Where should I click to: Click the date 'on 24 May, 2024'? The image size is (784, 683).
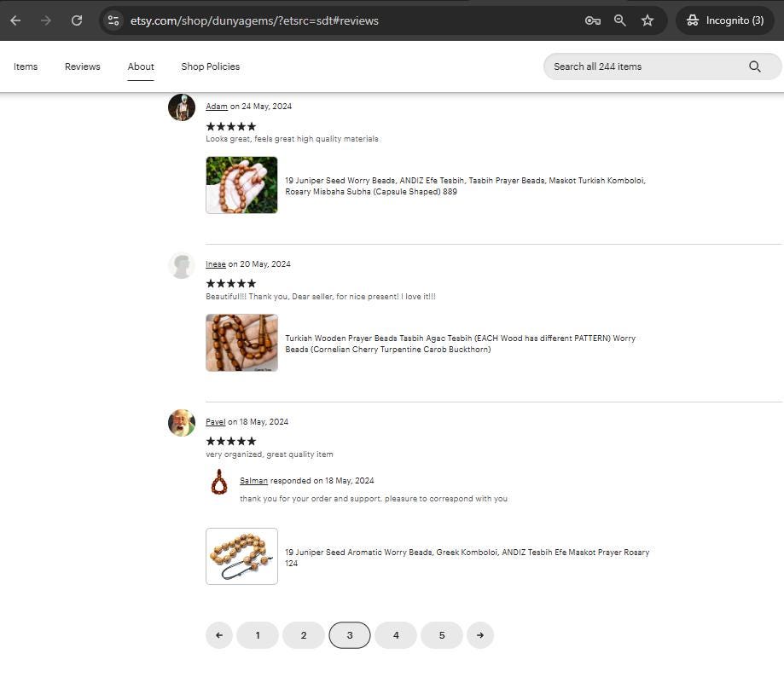pyautogui.click(x=260, y=107)
